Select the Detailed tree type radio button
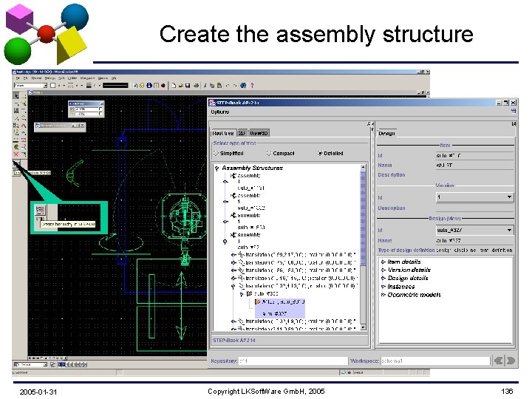This screenshot has width=532, height=399. point(320,154)
